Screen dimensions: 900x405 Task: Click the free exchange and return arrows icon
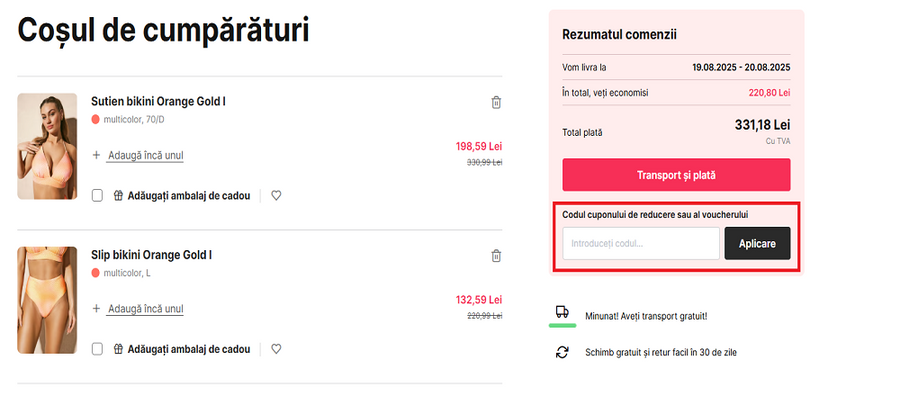click(x=563, y=352)
